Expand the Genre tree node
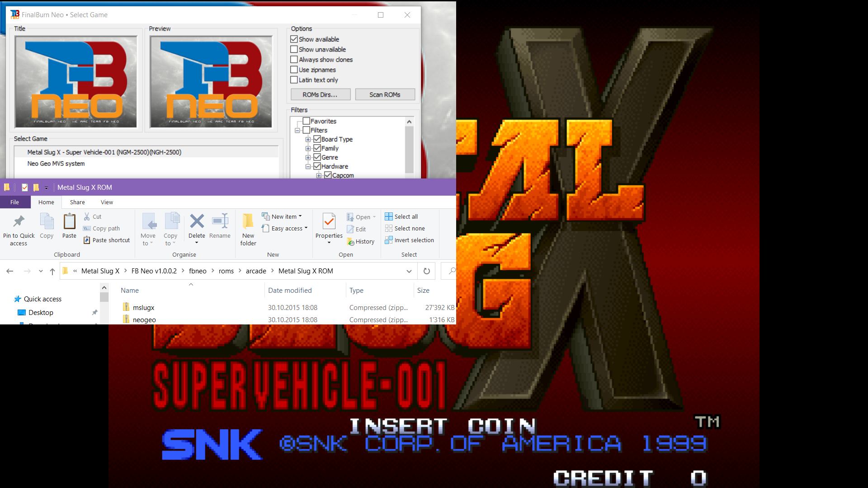 [x=308, y=157]
